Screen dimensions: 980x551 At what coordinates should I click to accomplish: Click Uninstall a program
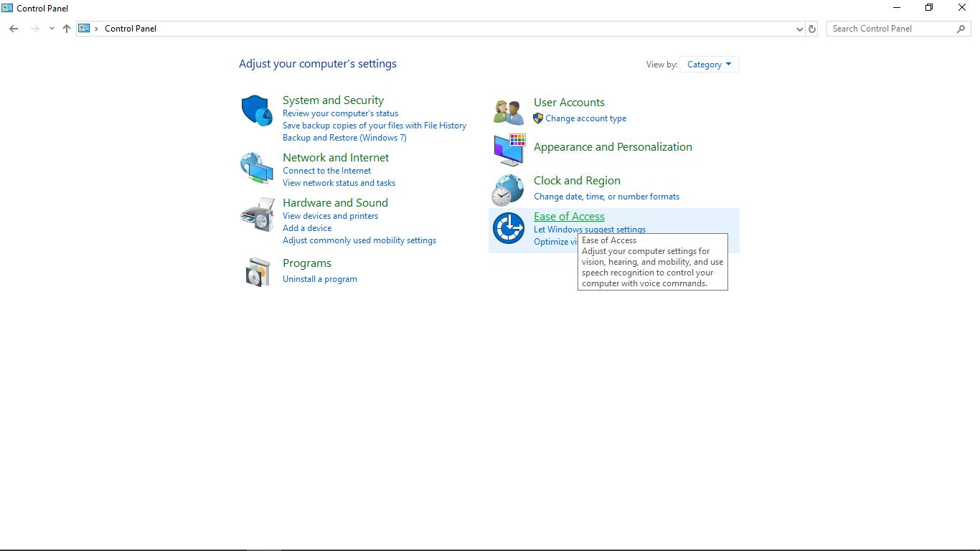tap(320, 279)
